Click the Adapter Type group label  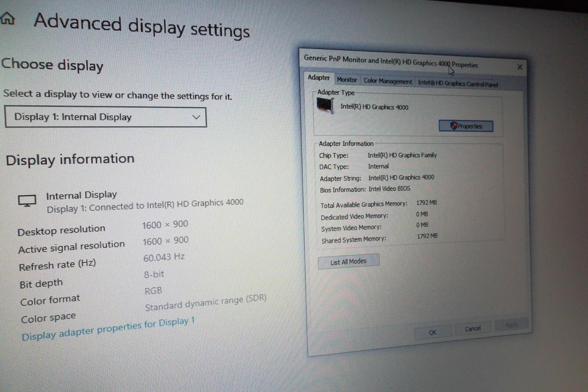(336, 92)
